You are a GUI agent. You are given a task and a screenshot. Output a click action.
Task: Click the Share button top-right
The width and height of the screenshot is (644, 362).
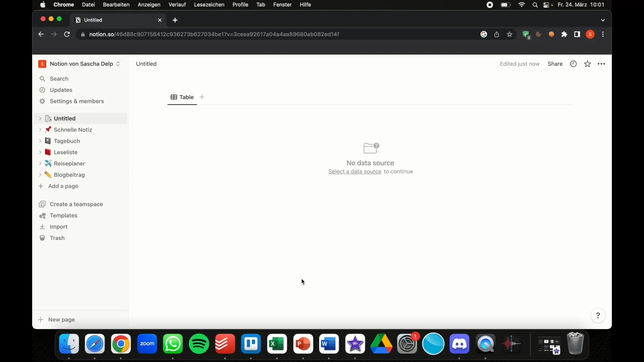pyautogui.click(x=555, y=64)
